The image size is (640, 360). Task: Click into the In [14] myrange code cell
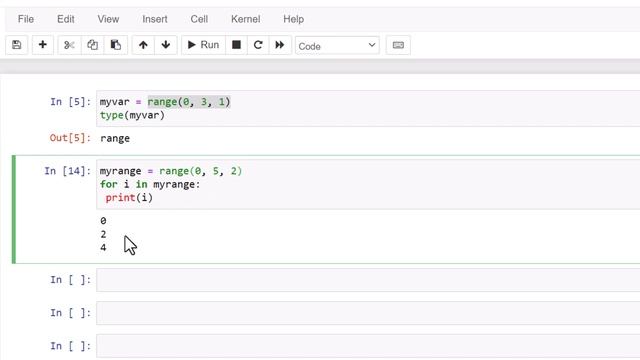368,184
